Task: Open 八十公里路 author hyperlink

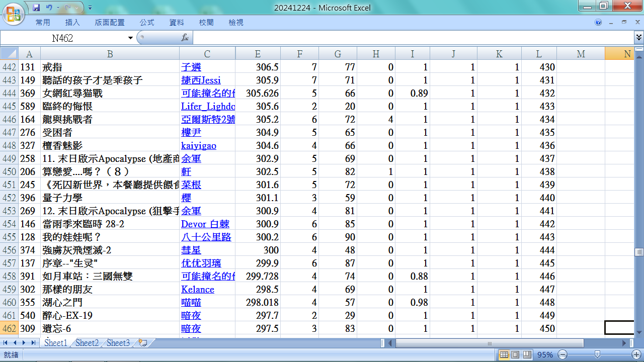Action: click(206, 237)
